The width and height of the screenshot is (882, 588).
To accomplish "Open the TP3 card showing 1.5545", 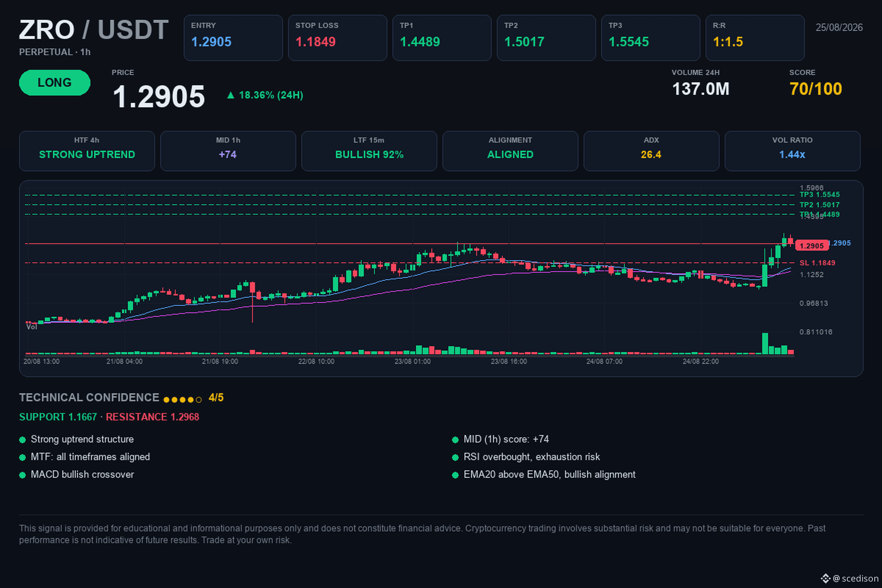I will point(650,38).
